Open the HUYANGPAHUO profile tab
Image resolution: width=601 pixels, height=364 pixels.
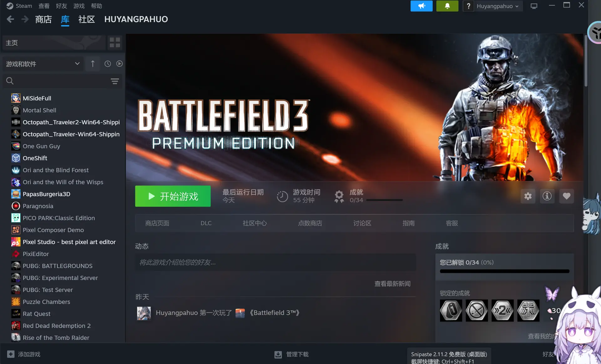pos(136,19)
